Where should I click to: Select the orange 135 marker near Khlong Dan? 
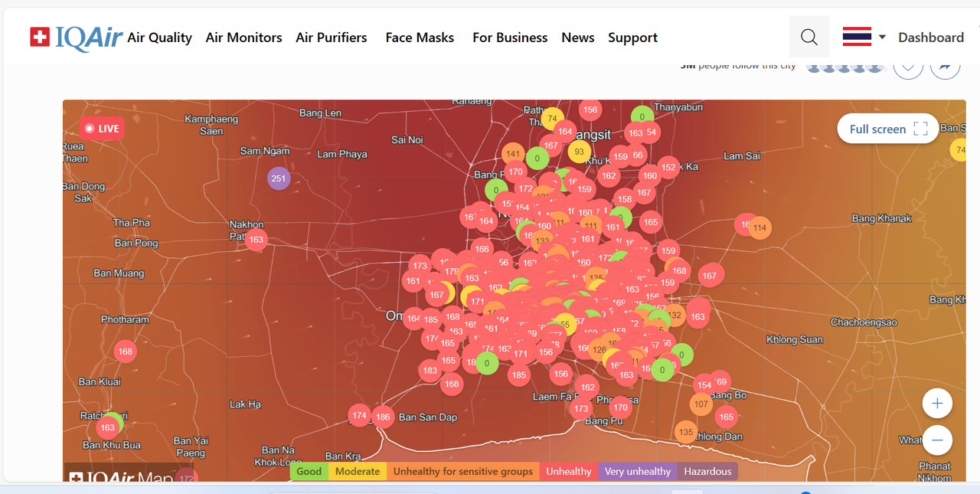pos(686,432)
